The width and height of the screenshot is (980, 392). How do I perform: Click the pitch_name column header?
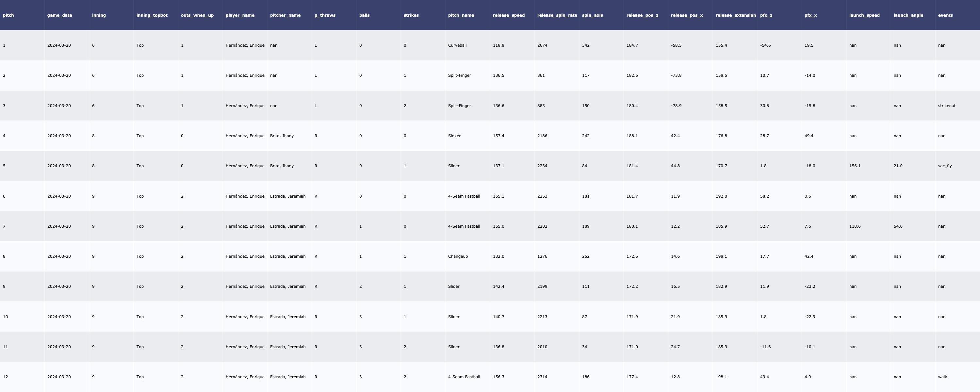[x=461, y=15]
